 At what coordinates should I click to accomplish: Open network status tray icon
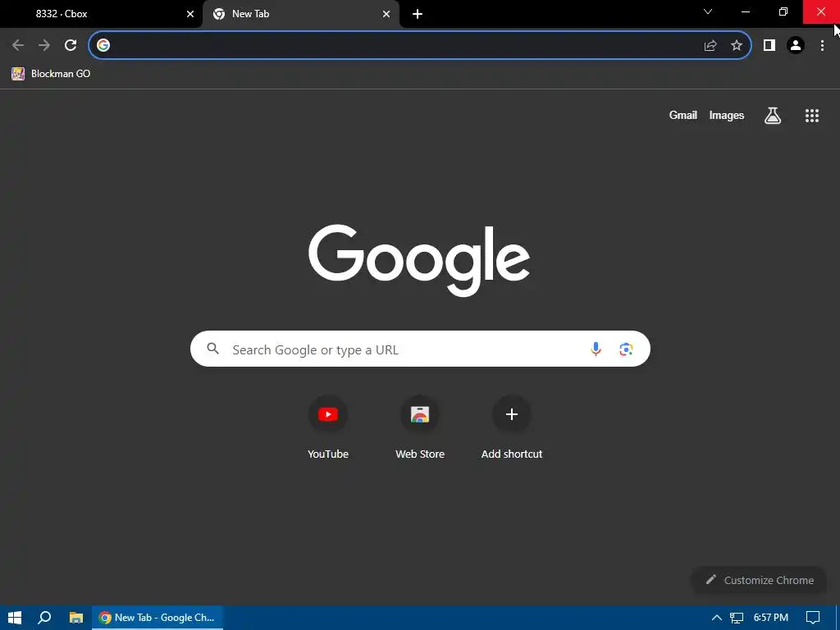click(x=737, y=618)
